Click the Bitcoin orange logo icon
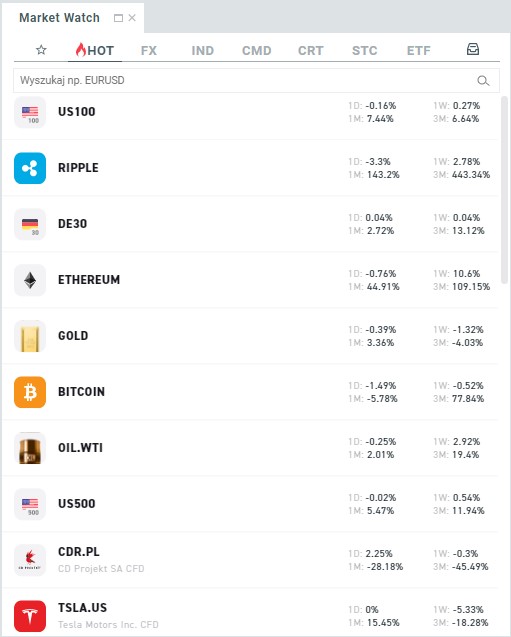 click(x=30, y=392)
